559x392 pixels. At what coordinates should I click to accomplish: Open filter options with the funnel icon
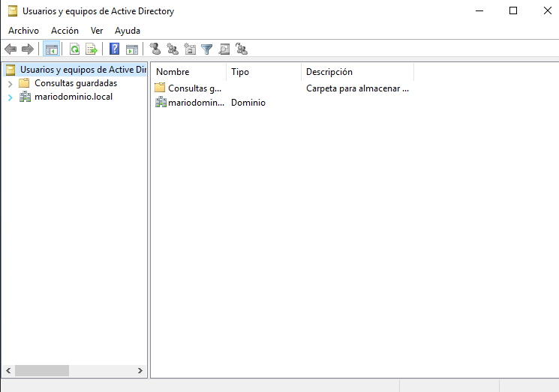207,49
